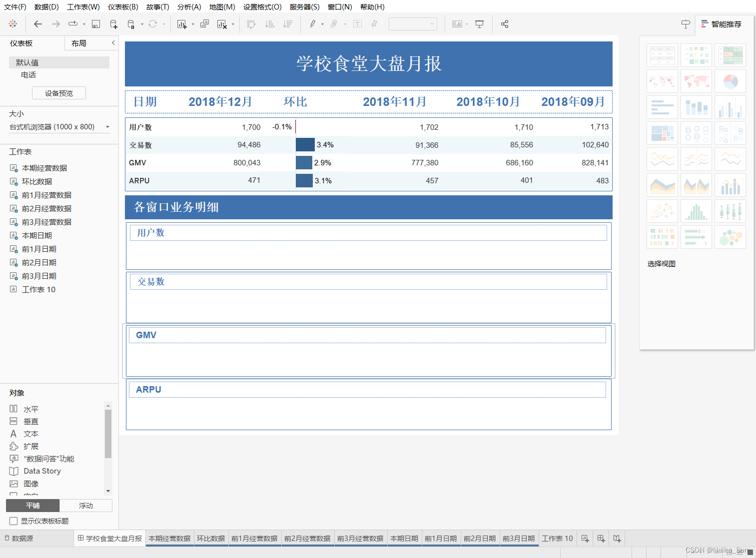Switch object placement to 浮动
This screenshot has height=558, width=756.
point(86,506)
